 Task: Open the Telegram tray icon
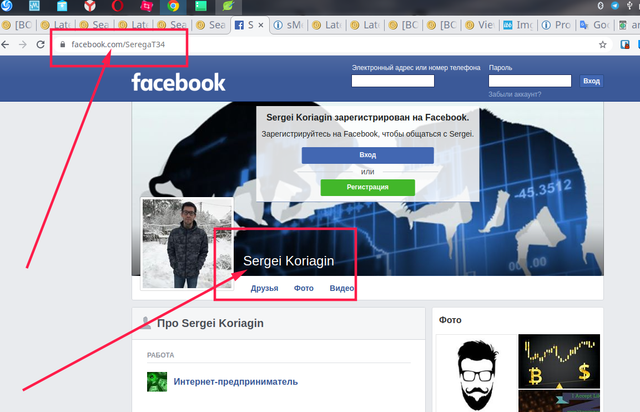(x=615, y=5)
